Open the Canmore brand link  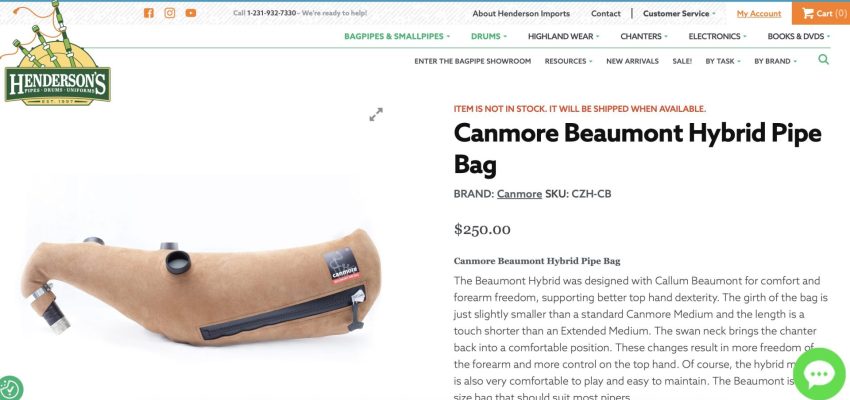[x=519, y=194]
